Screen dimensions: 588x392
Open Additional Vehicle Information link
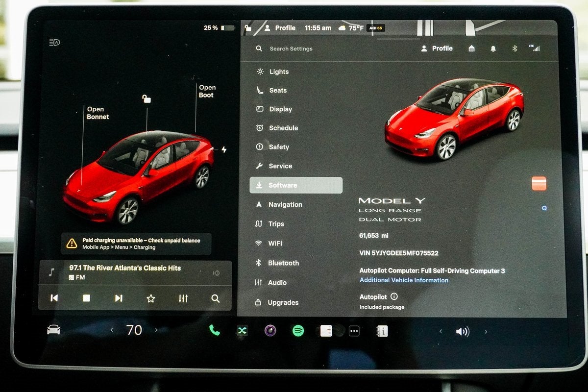403,280
